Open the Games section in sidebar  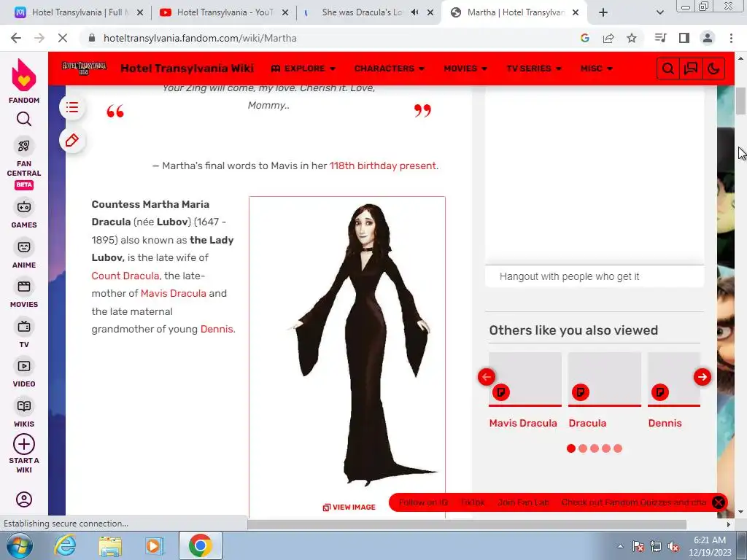click(x=24, y=207)
